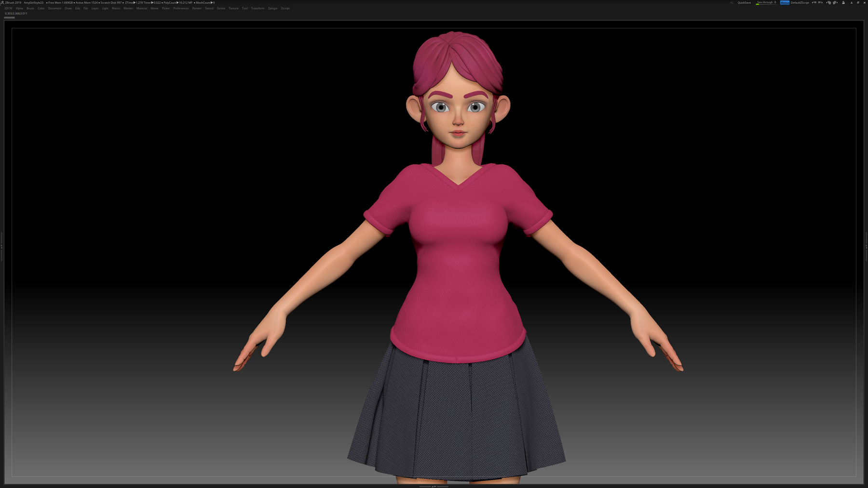Screen dimensions: 868x488
Task: Click the AAHalf antialiasing icon
Action: click(x=858, y=2)
